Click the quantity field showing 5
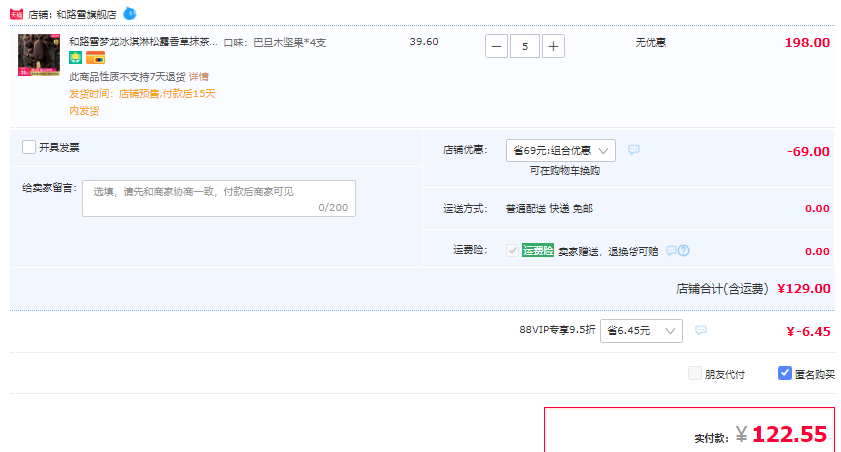841x452 pixels. coord(525,47)
